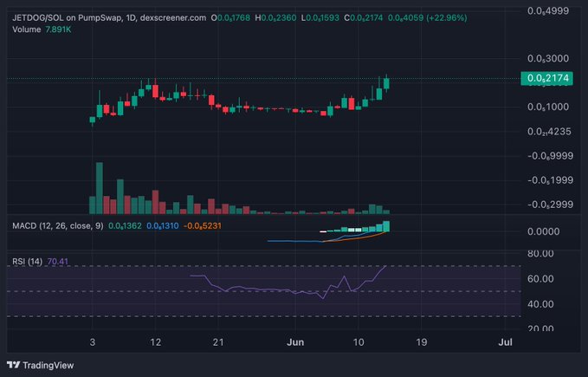Click the +22.96% change value
The image size is (588, 377).
coord(447,17)
